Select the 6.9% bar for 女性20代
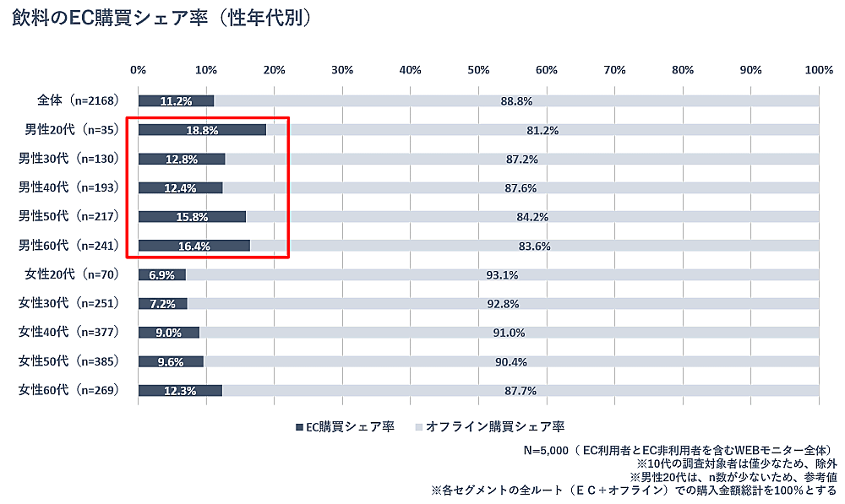 [x=161, y=274]
